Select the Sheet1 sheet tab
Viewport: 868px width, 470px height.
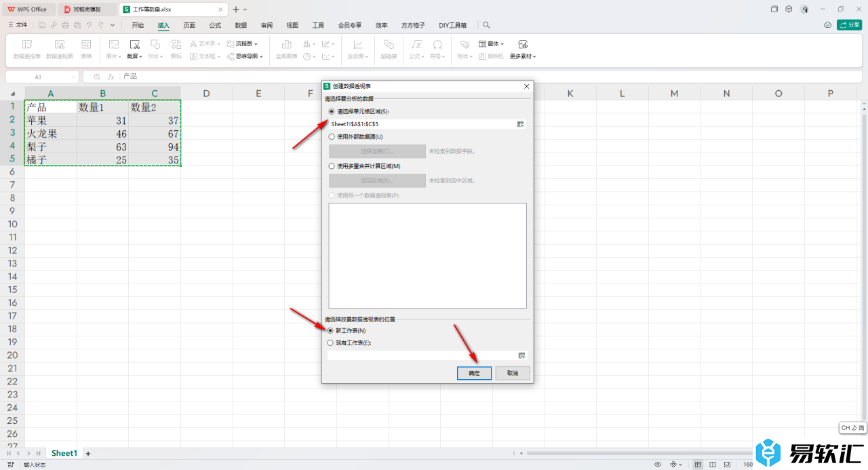pyautogui.click(x=64, y=453)
